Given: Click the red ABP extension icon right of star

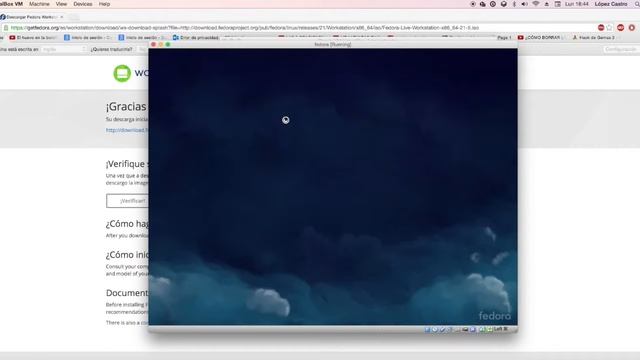Looking at the screenshot, I should [x=621, y=28].
